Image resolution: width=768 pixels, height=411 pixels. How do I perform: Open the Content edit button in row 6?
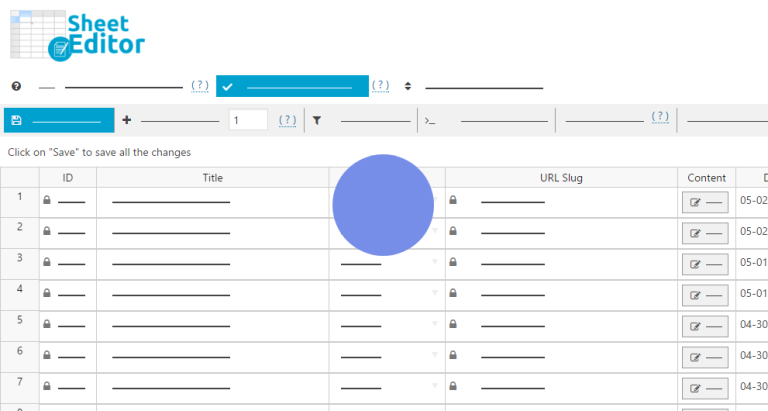point(705,357)
